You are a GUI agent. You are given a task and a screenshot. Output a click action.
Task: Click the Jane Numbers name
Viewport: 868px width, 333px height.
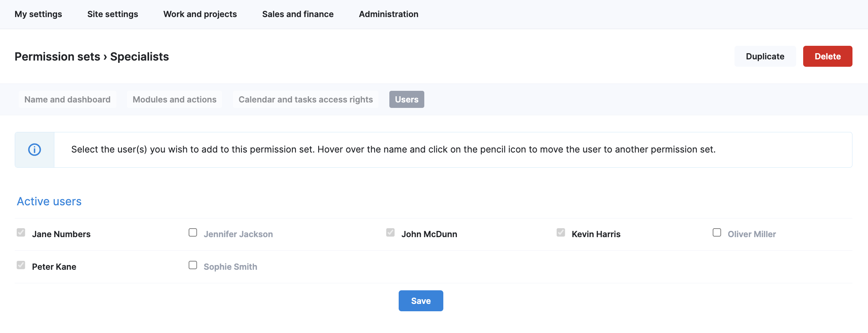coord(61,234)
